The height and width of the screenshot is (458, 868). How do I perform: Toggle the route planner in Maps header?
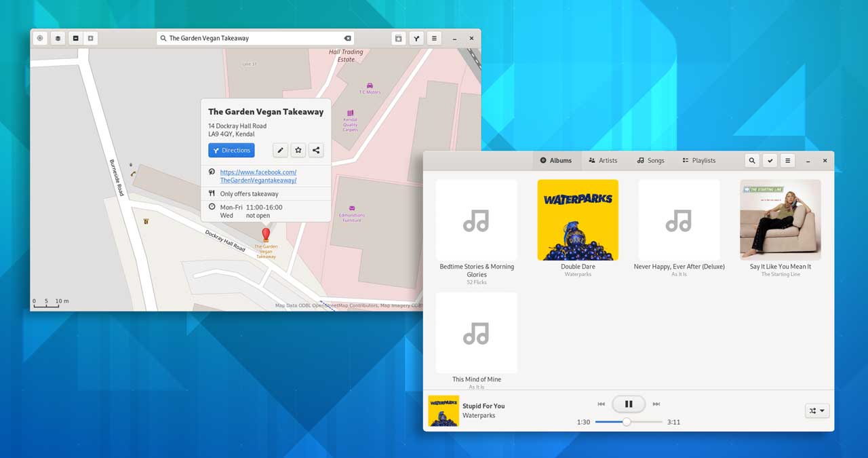pyautogui.click(x=416, y=39)
